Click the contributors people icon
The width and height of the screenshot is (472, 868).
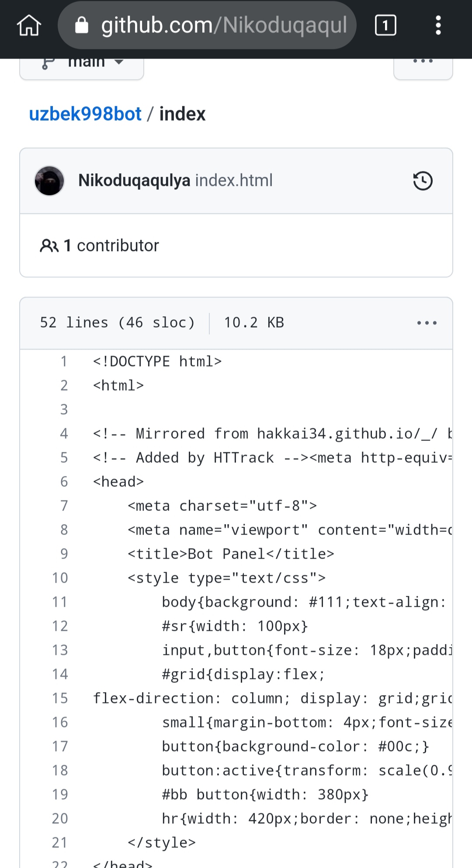click(49, 245)
